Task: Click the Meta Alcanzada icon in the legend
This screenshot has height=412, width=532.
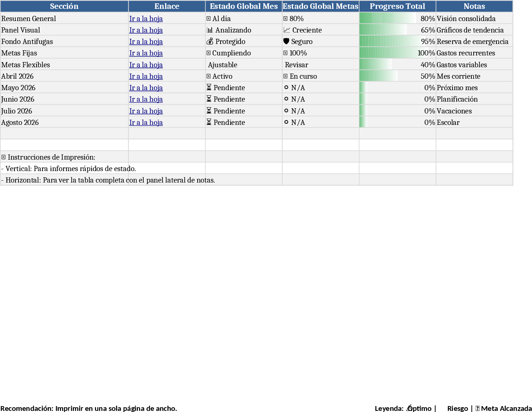Action: tap(478, 409)
